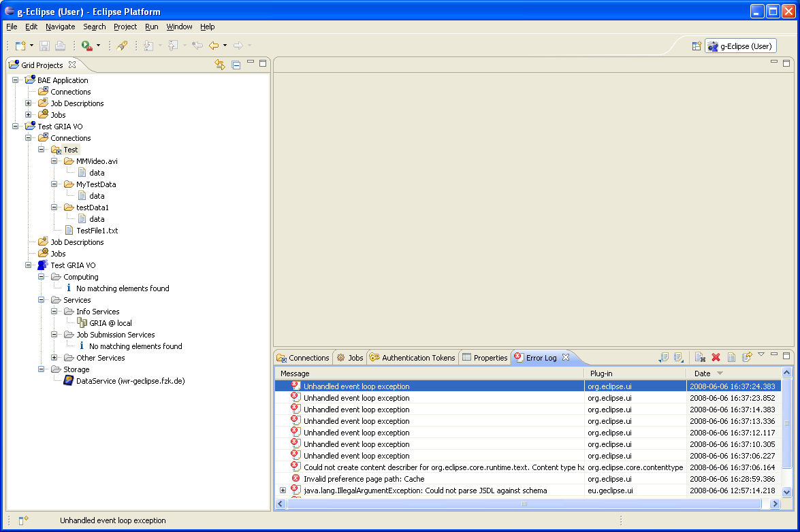Click the Last Edit Location arrow icon
The height and width of the screenshot is (532, 800).
click(x=197, y=46)
